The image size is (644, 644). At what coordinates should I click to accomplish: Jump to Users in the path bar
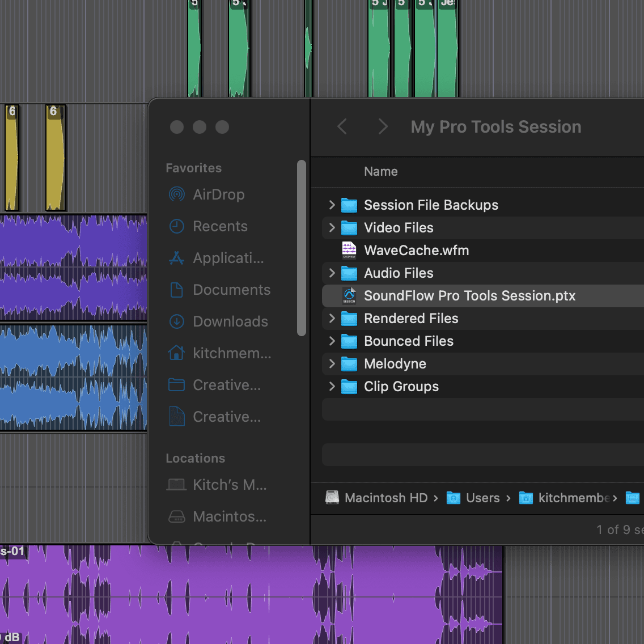473,498
